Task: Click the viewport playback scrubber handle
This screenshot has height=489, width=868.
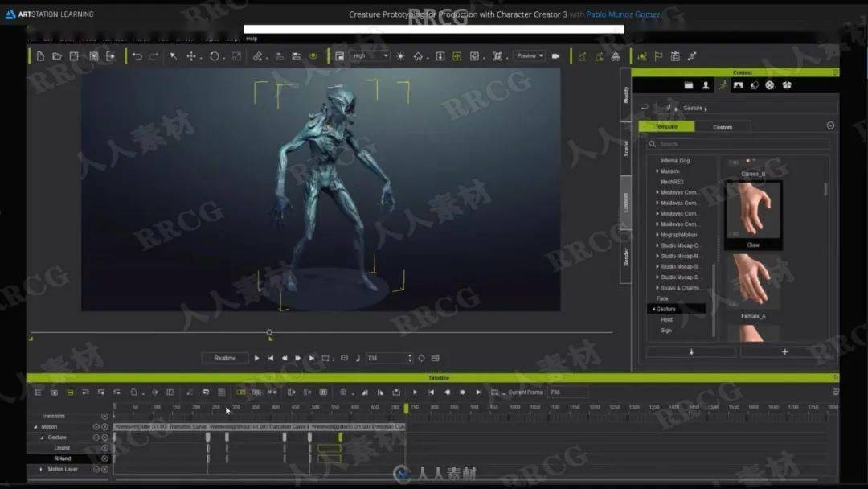Action: 269,332
